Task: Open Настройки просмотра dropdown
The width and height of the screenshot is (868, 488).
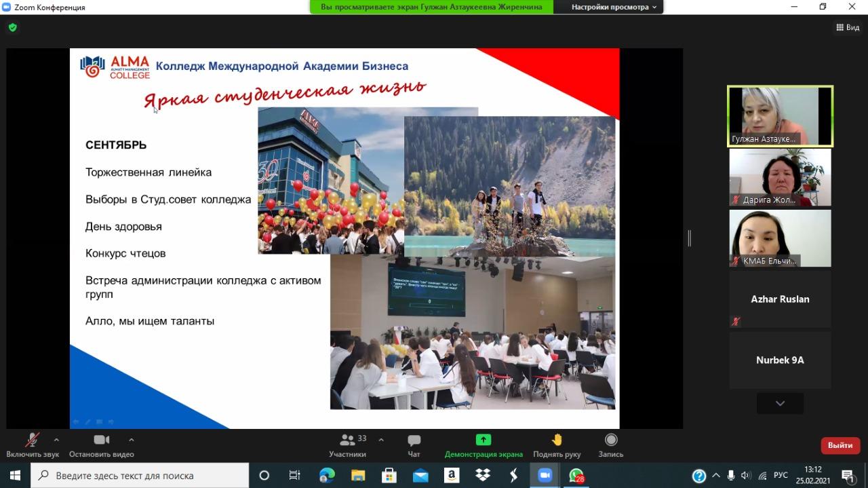Action: click(614, 7)
